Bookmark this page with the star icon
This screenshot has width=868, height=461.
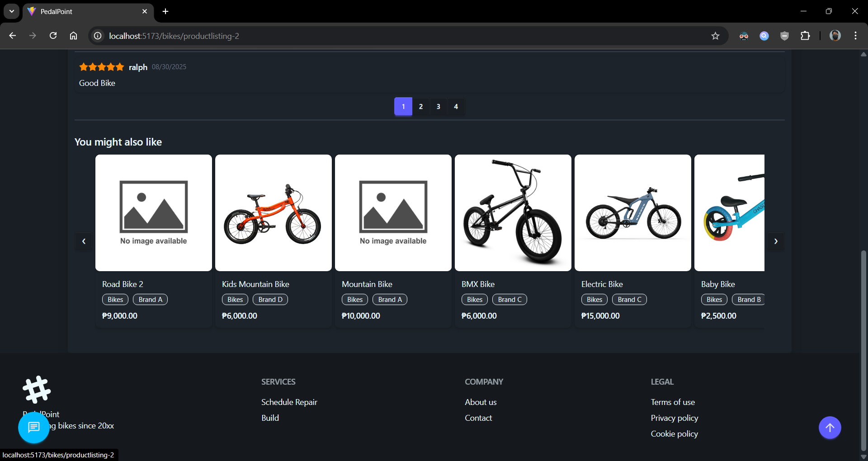coord(715,36)
